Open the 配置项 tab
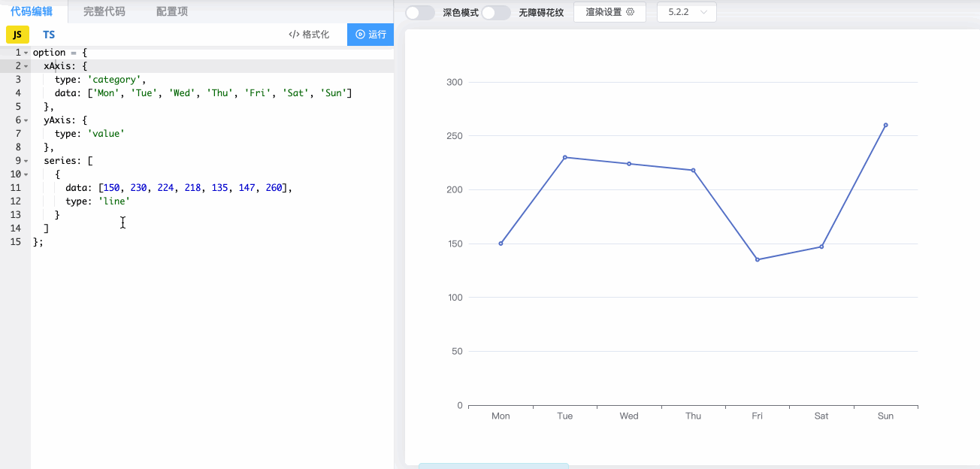980x469 pixels. (172, 11)
